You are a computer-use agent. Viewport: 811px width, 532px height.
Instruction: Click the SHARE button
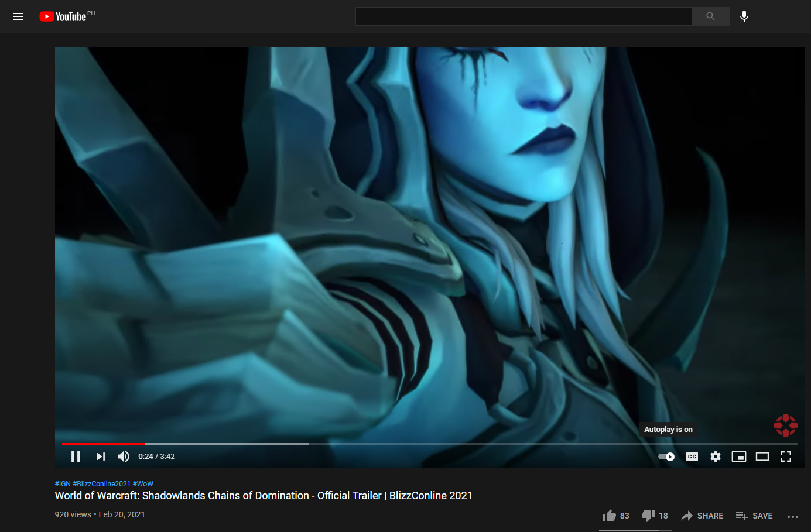[702, 516]
